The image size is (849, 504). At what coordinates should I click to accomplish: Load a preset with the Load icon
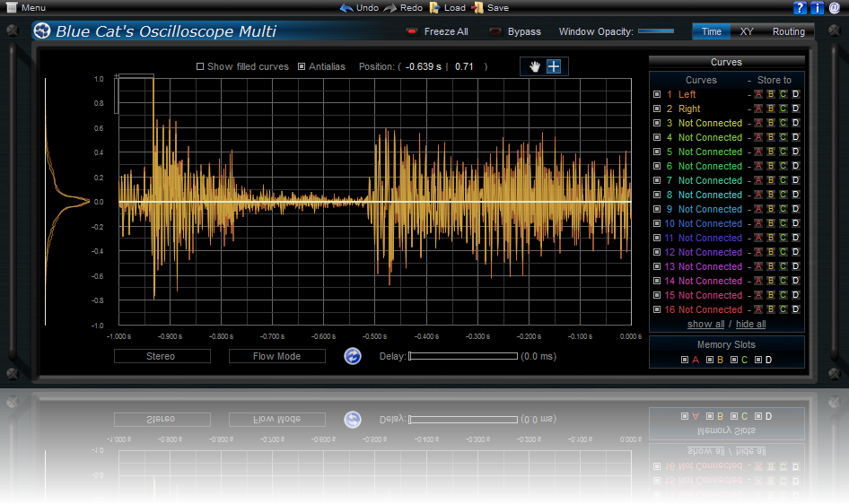click(434, 7)
